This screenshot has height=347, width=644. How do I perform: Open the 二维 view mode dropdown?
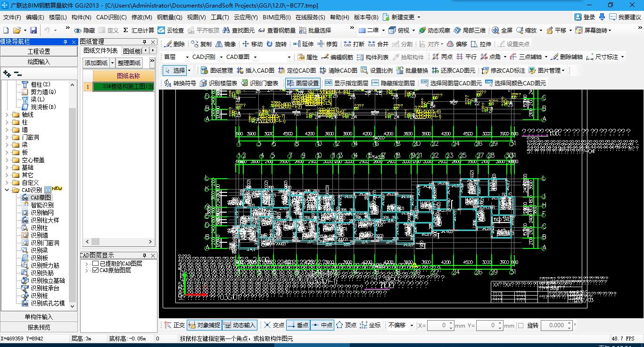coord(383,30)
